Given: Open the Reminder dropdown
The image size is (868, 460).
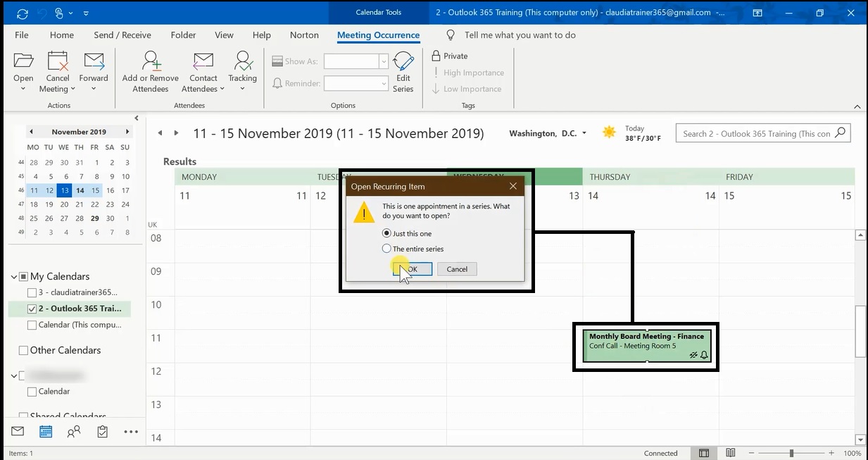Looking at the screenshot, I should tap(384, 83).
